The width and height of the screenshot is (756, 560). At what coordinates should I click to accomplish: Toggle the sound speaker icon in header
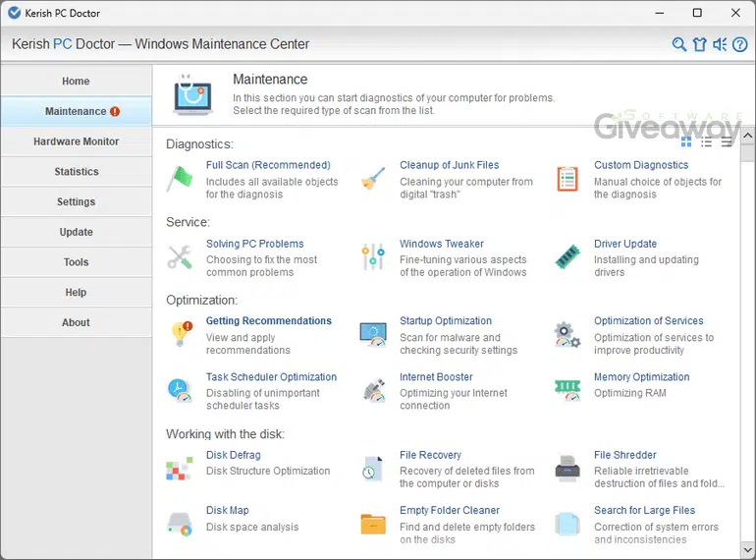720,44
